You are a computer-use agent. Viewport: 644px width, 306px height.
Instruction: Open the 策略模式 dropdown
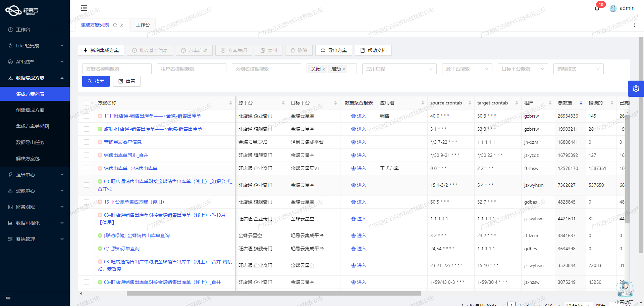coord(578,69)
